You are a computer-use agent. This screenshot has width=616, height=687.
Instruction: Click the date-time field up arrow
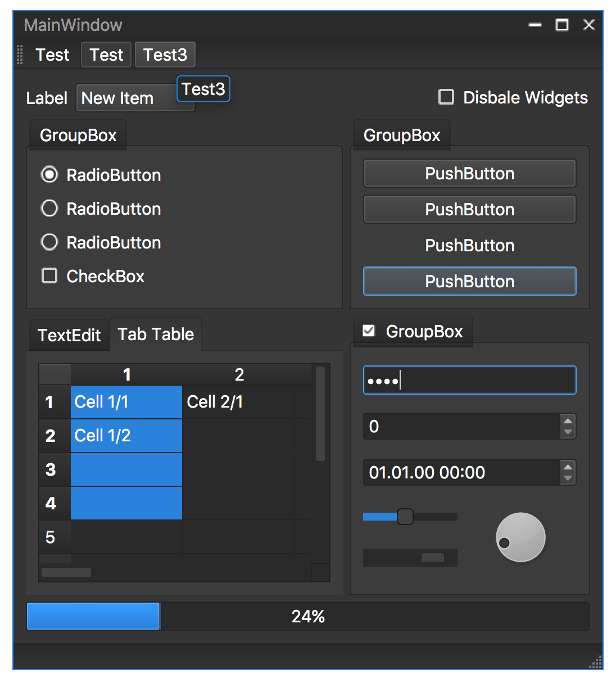[568, 467]
